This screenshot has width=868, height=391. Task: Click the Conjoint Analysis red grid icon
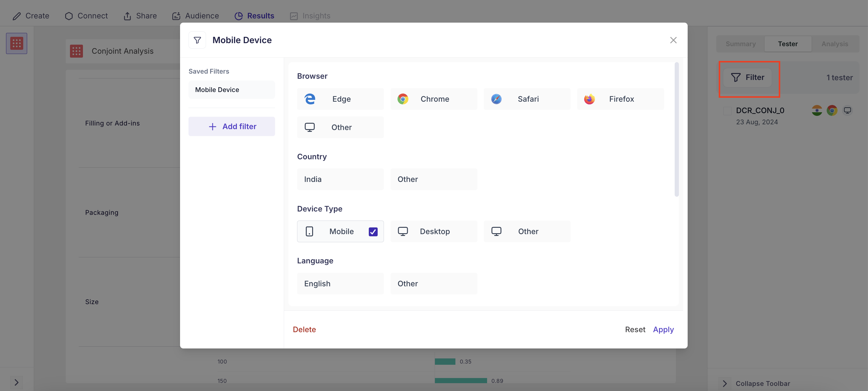tap(77, 51)
